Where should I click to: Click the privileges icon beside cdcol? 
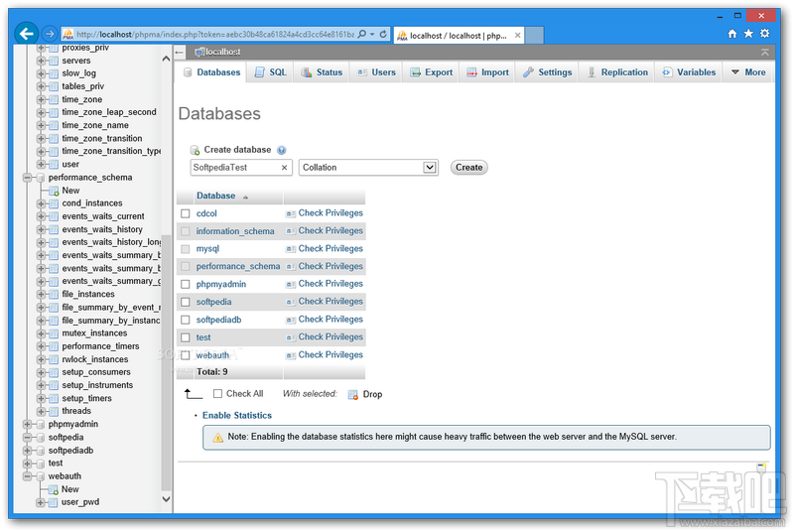click(291, 213)
